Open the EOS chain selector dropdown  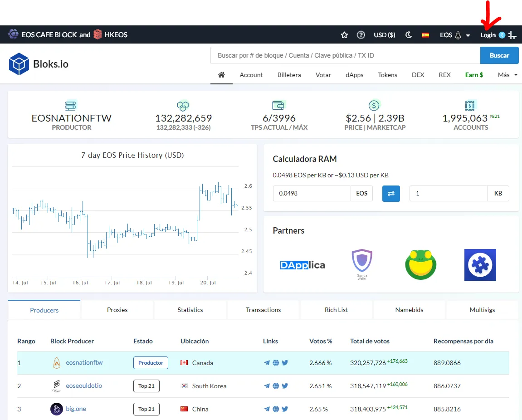(455, 35)
